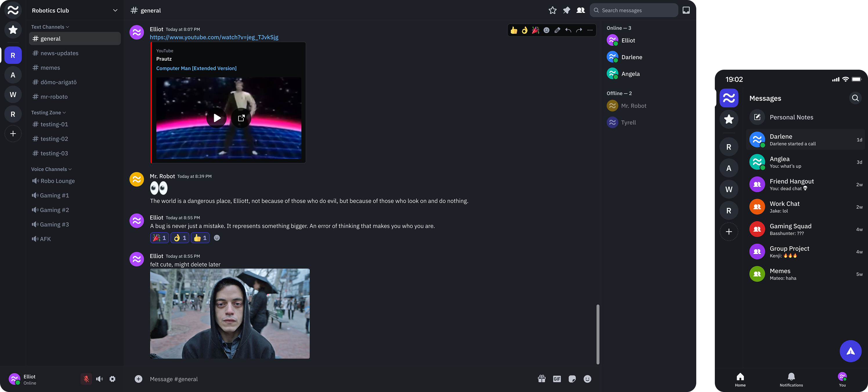Screen dimensions: 868x392
Task: Open the YouTube link posted by Elliot
Action: [x=214, y=37]
